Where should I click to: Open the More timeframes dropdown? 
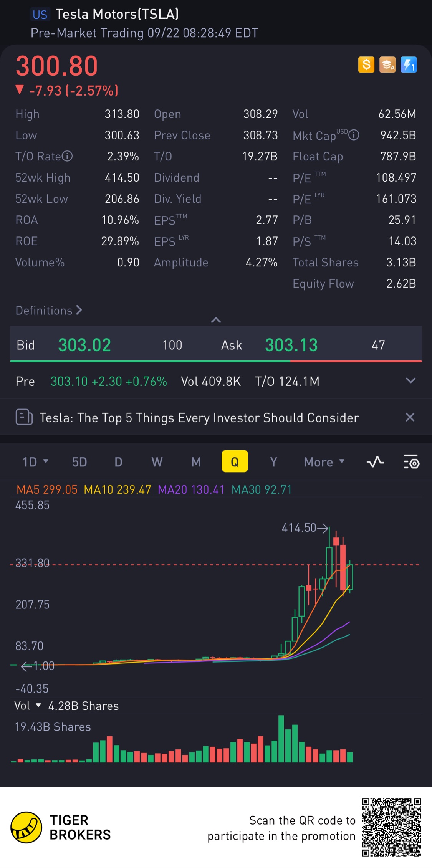(324, 462)
